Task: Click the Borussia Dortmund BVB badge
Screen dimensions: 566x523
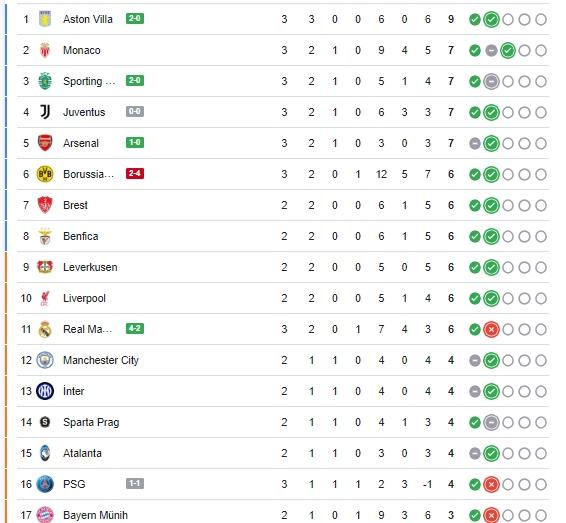Action: [45, 174]
